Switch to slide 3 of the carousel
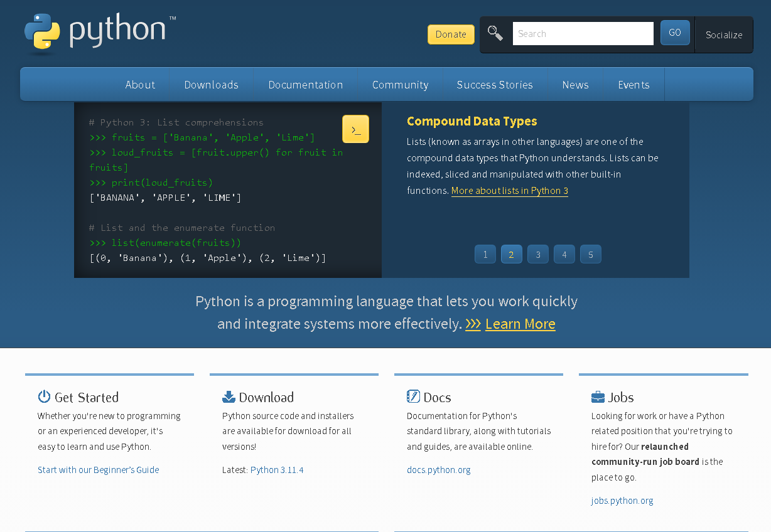The height and width of the screenshot is (532, 771). tap(538, 254)
